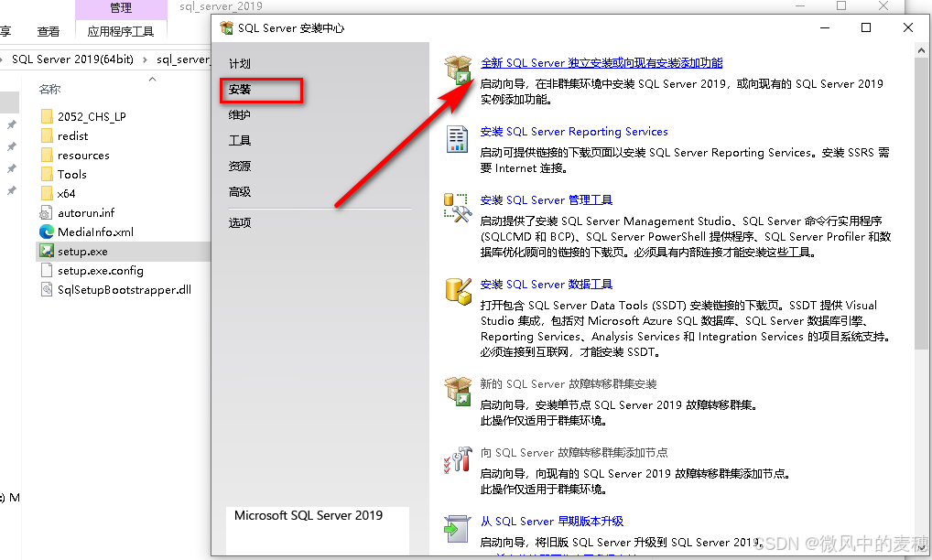Select the MediaInfo.xml file name

pyautogui.click(x=96, y=232)
